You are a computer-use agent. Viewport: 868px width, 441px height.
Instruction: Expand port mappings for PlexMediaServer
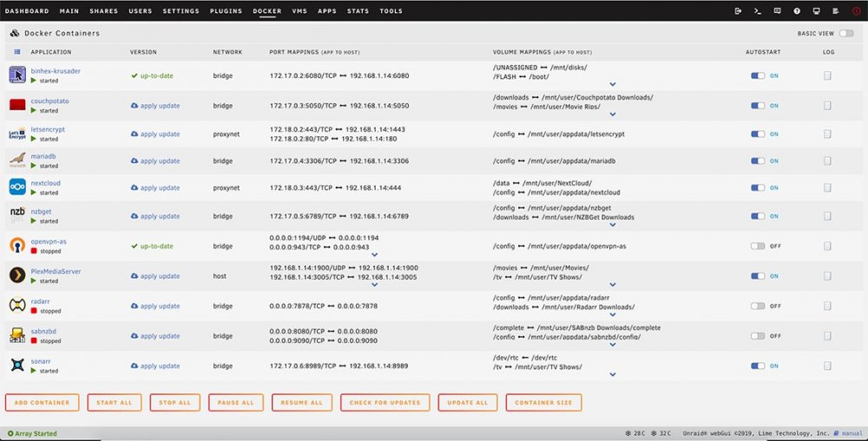click(x=375, y=285)
